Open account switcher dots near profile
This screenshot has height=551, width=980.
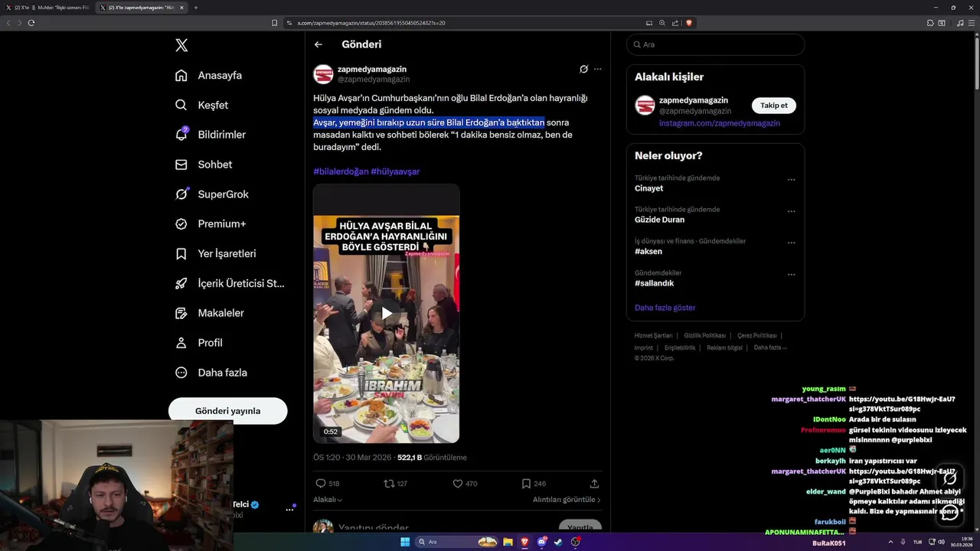click(x=290, y=509)
